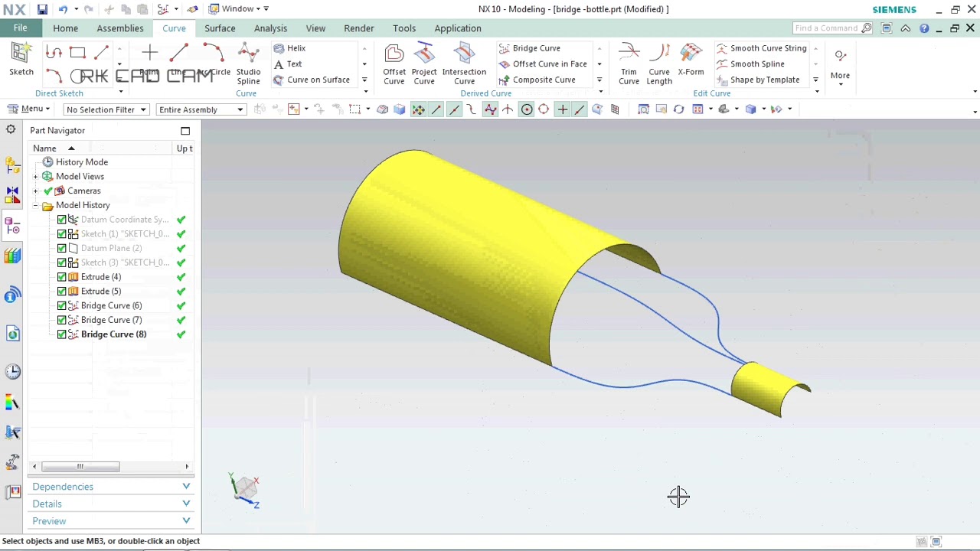
Task: Expand the Dependencies panel
Action: tap(111, 487)
